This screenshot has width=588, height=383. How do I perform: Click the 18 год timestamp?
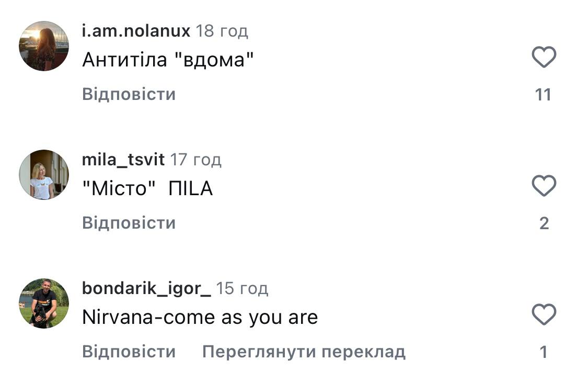222,31
